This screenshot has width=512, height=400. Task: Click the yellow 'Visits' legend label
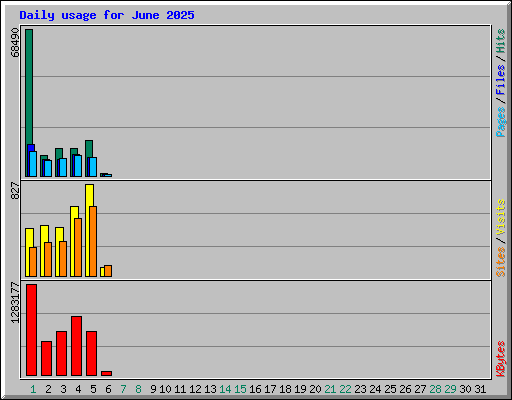(x=500, y=217)
